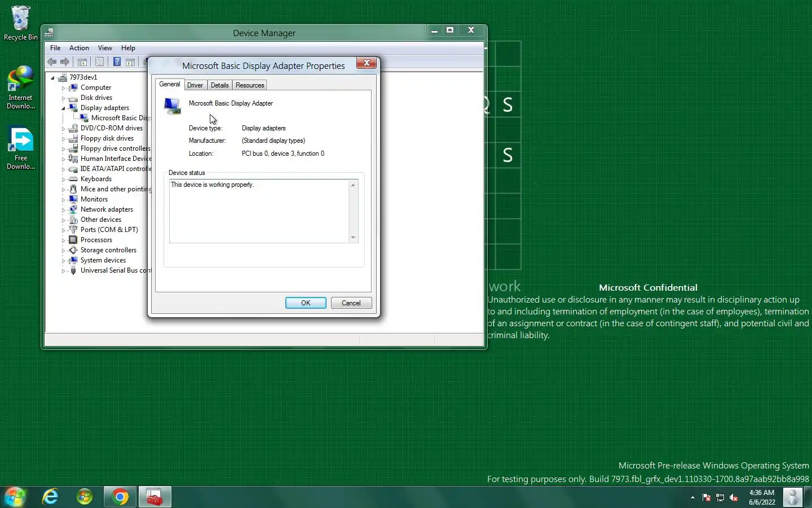Collapse the 7973dev1 root node
Screen dimensions: 812x508
[x=52, y=78]
